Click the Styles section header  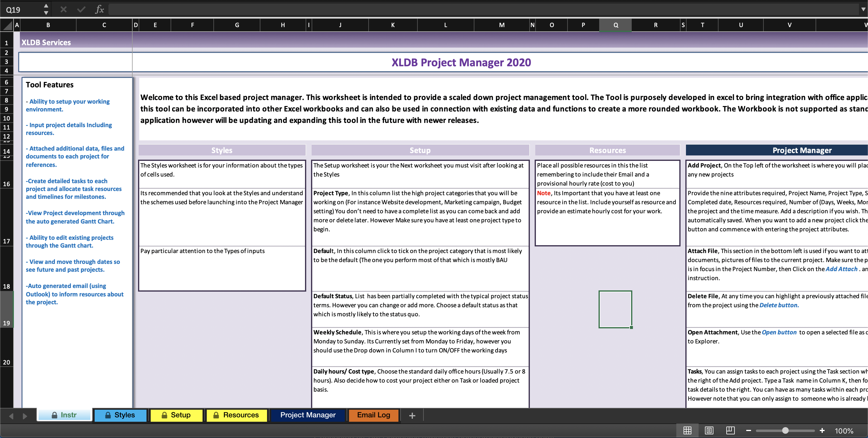pyautogui.click(x=222, y=150)
